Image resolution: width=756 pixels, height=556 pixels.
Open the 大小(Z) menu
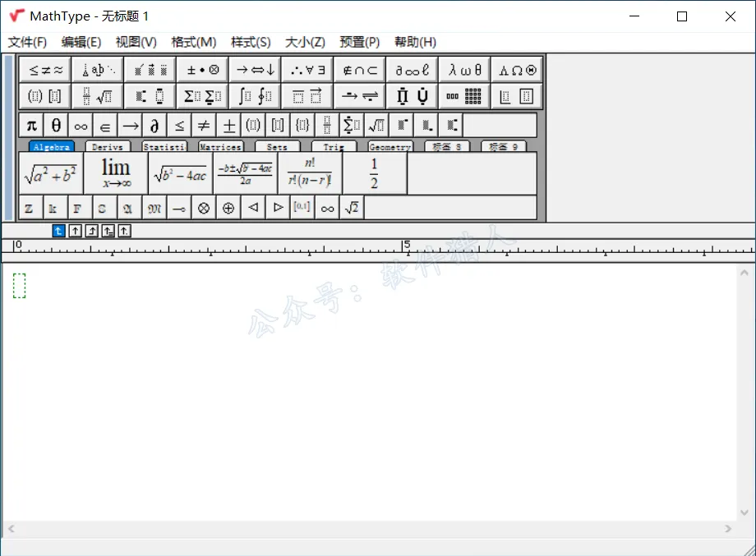point(305,43)
